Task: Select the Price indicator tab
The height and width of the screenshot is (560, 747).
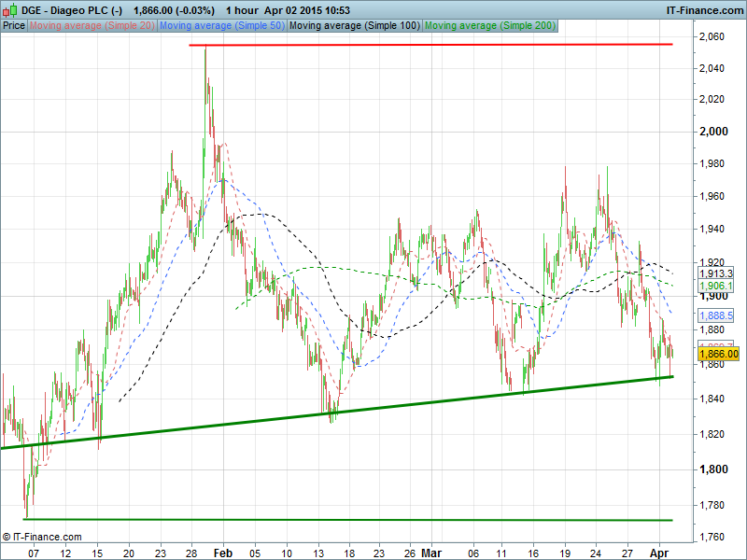Action: (14, 26)
